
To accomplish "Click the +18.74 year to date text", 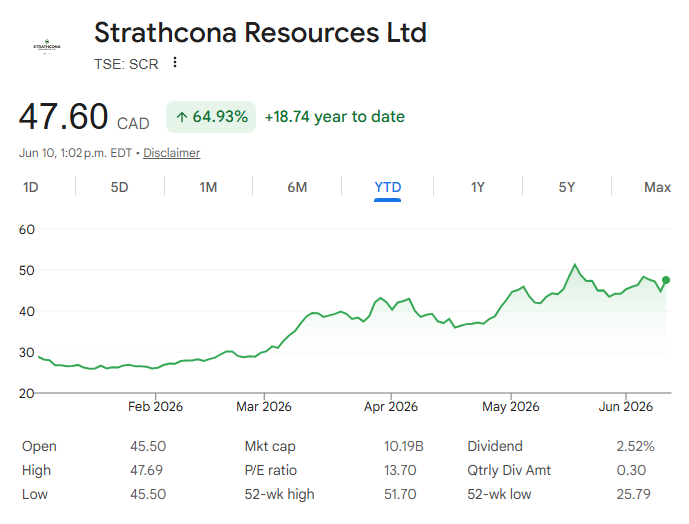I will click(334, 117).
